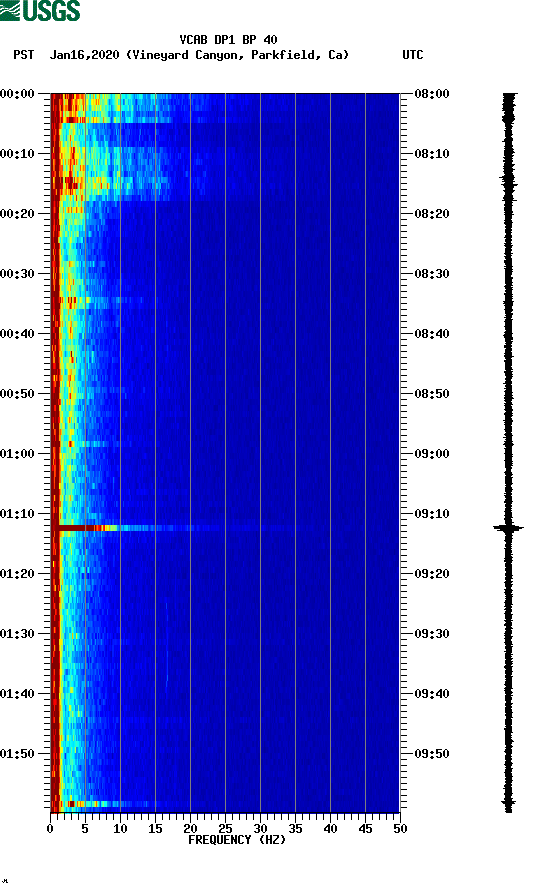
Task: Click the UTC time label 09:50
Action: (432, 754)
